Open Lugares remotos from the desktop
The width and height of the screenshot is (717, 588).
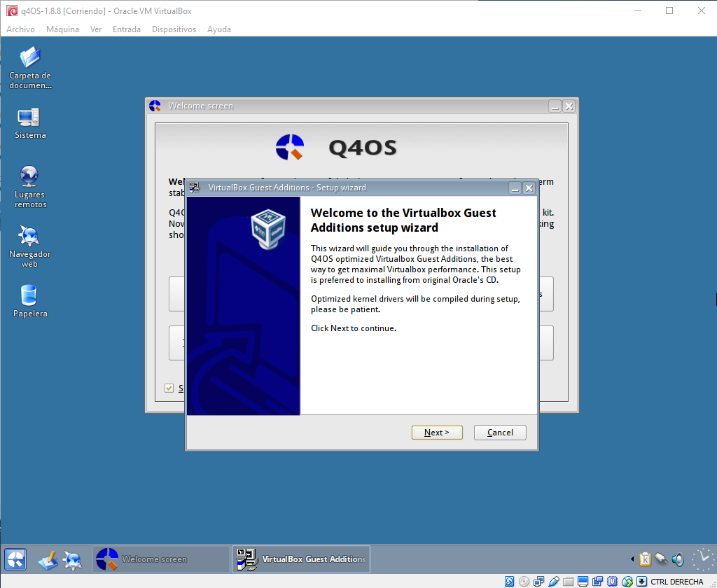pos(29,175)
